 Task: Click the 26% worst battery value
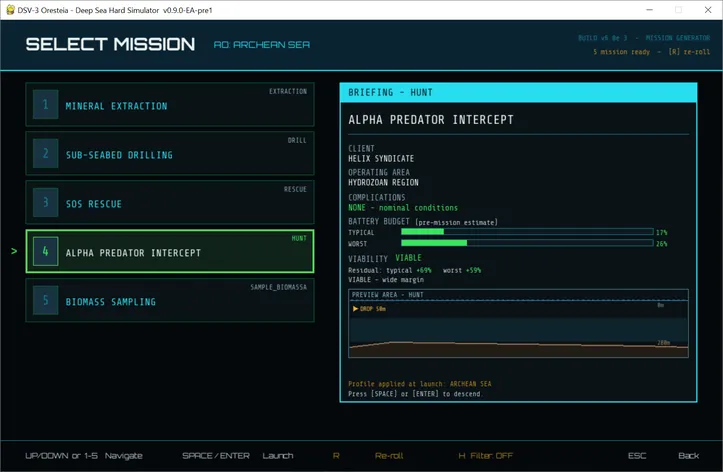[x=662, y=243]
